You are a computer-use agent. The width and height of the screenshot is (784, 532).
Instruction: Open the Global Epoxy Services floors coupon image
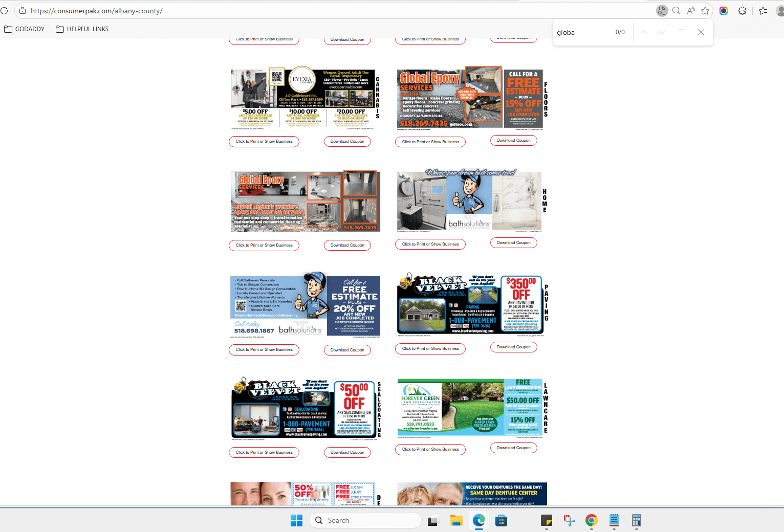[472, 99]
